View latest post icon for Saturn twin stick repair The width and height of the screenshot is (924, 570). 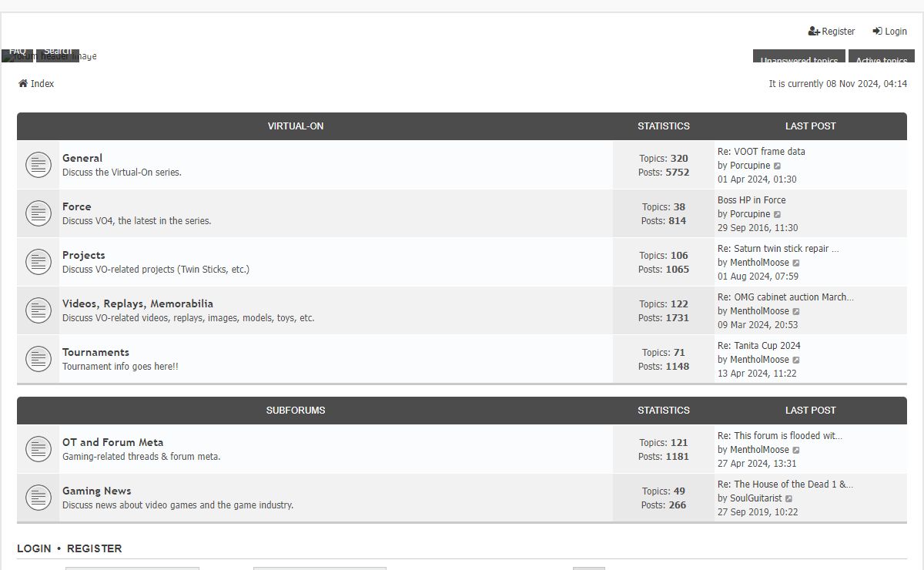pos(796,263)
